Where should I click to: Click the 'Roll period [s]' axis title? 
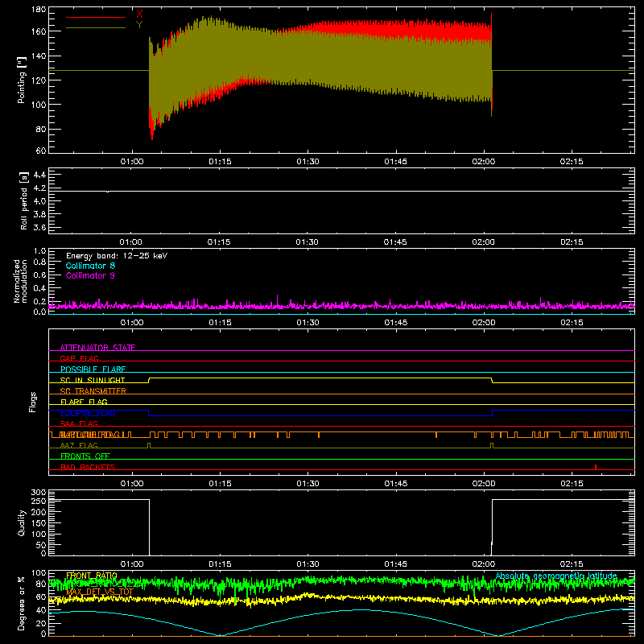pyautogui.click(x=23, y=200)
